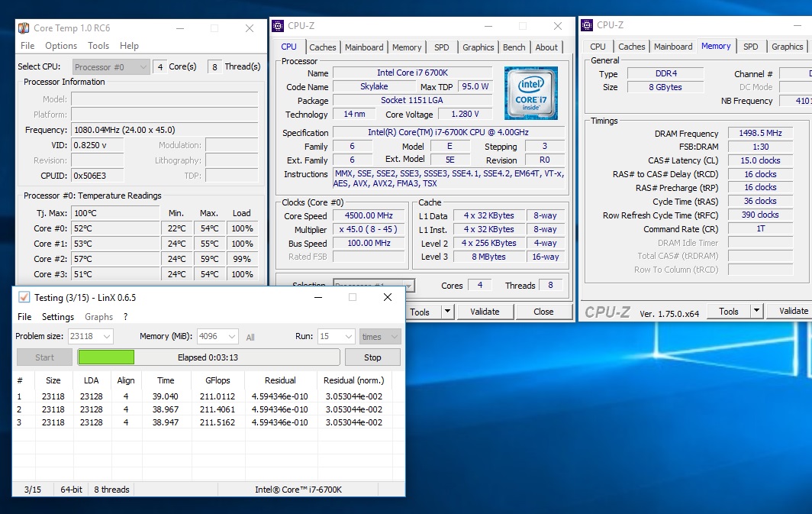Open Tools menu in Core Temp
Image resolution: width=812 pixels, height=514 pixels.
coord(98,46)
